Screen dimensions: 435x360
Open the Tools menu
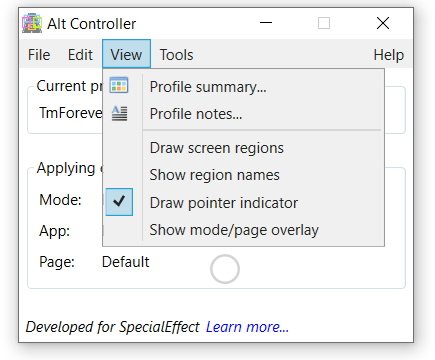click(x=176, y=55)
